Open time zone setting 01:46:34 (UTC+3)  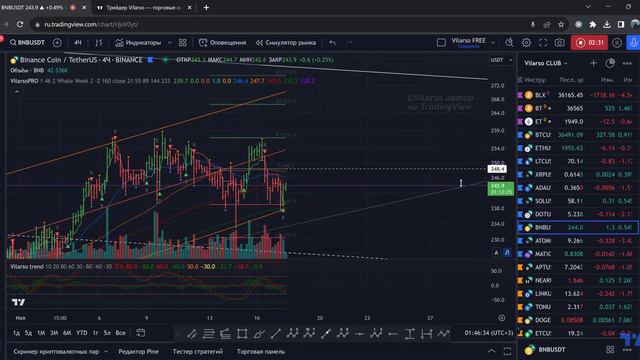tap(489, 333)
